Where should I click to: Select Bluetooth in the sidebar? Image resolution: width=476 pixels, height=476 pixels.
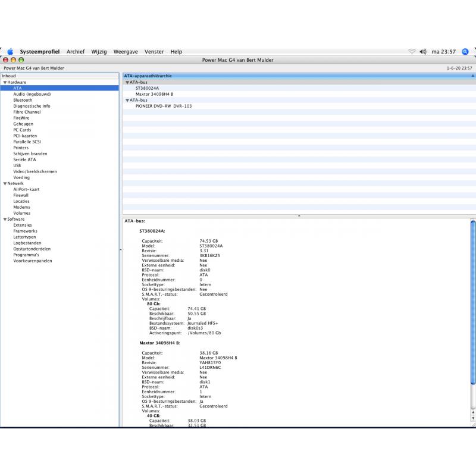(23, 100)
